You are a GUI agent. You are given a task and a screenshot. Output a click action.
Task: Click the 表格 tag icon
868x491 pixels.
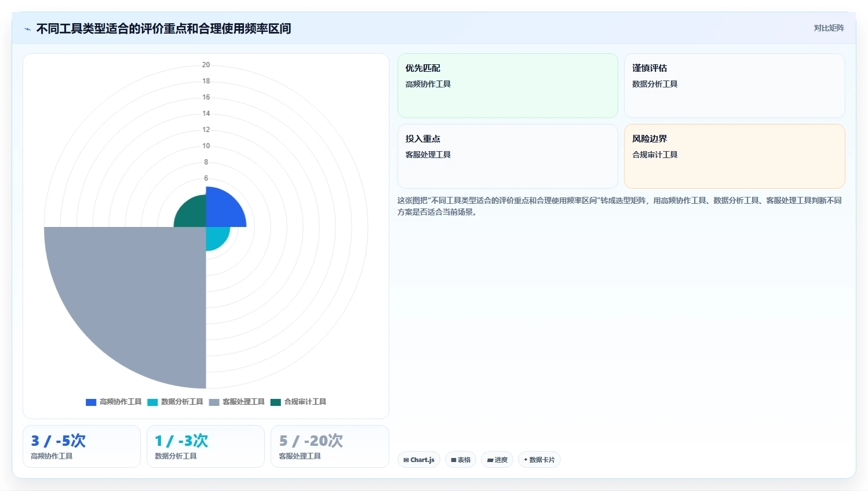click(454, 460)
